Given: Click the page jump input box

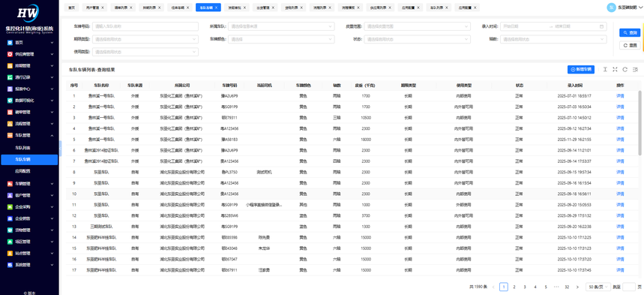Looking at the screenshot, I should coord(629,287).
